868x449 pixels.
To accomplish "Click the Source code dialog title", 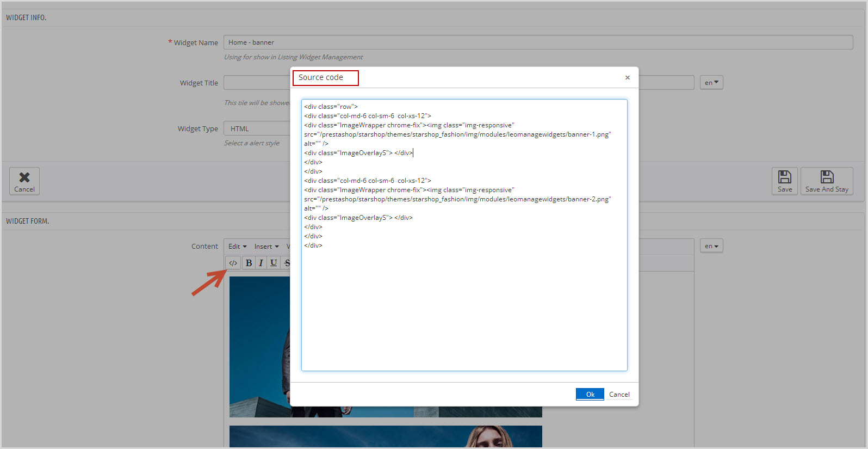I will [x=321, y=77].
